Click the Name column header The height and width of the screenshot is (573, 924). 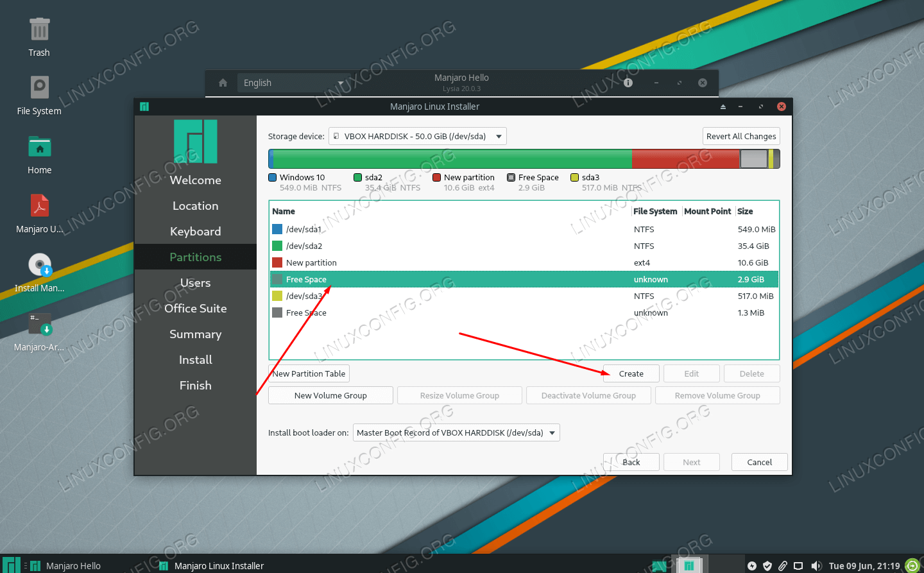(450, 211)
